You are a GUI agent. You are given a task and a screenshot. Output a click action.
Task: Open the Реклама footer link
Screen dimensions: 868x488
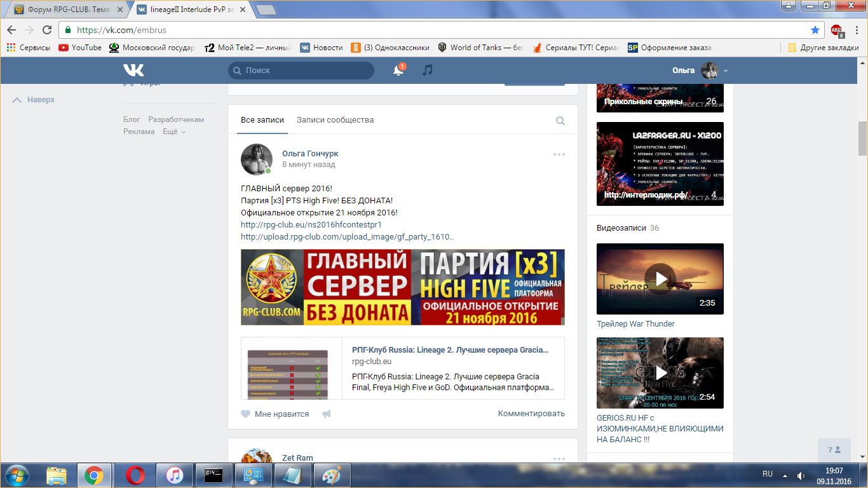(x=139, y=132)
